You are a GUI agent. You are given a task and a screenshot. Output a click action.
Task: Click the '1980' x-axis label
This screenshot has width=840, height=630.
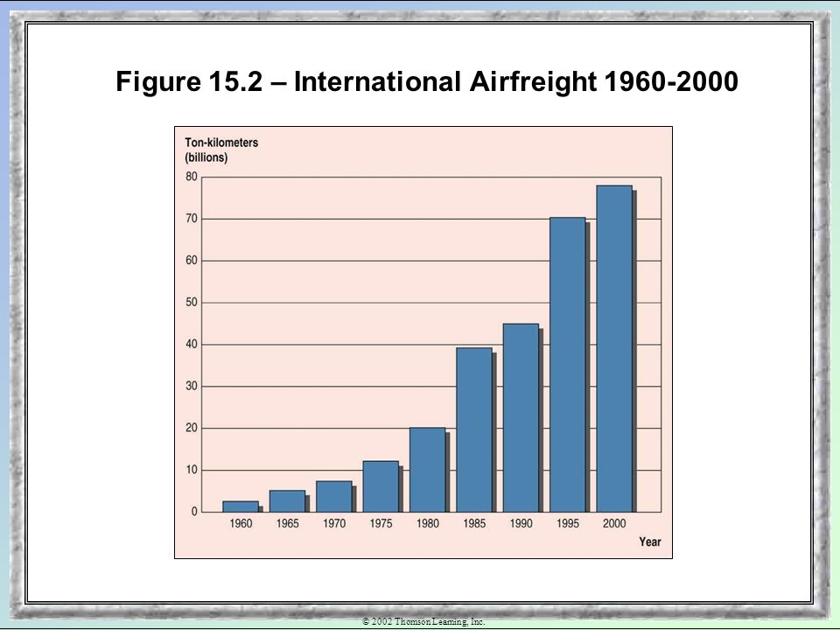pyautogui.click(x=428, y=523)
